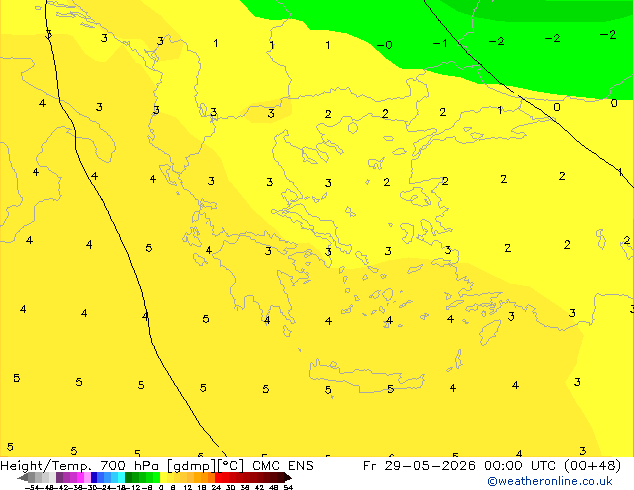Click the Crete island outline on the map

(x=367, y=376)
